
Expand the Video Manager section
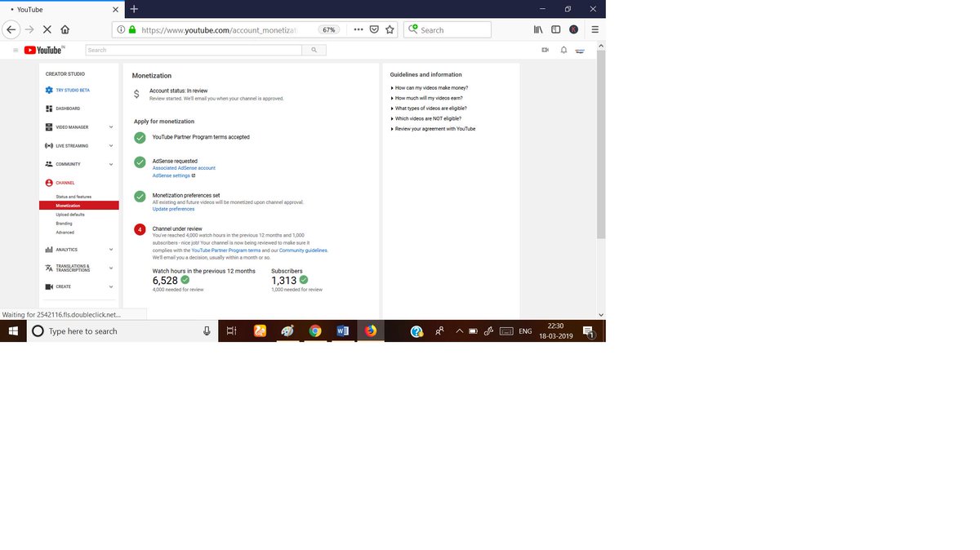click(x=111, y=127)
